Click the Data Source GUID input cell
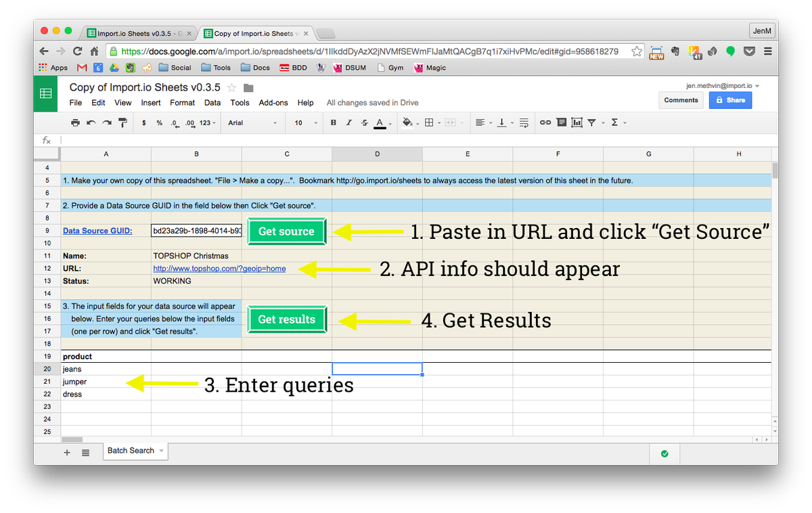Image resolution: width=812 pixels, height=513 pixels. coord(196,231)
